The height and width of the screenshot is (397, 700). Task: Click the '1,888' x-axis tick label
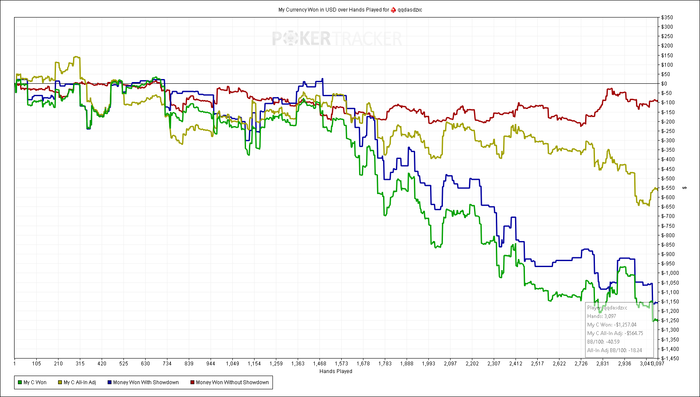tap(407, 364)
